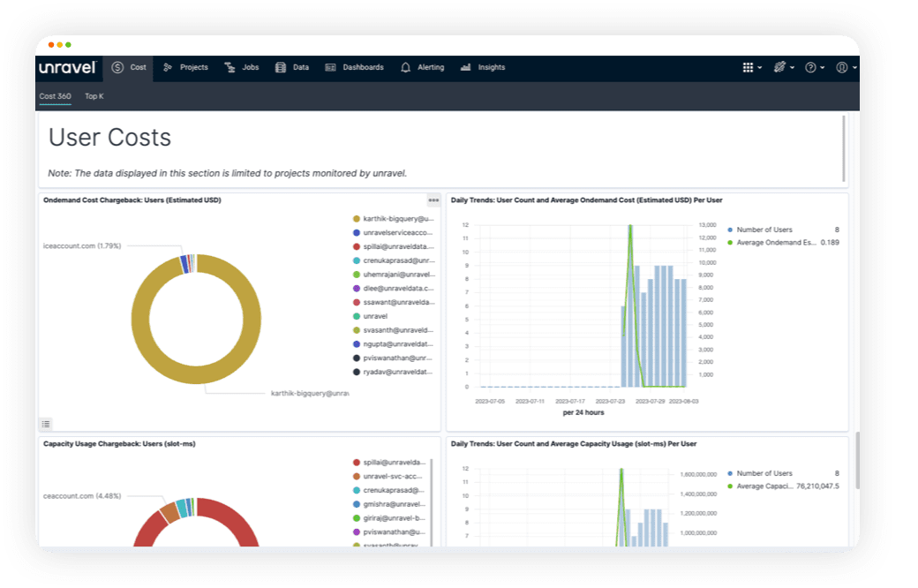Toggle crenukaprasad@unr... legend entry in Ondemand chart
Viewport: 918px width, 588px height.
(x=394, y=260)
